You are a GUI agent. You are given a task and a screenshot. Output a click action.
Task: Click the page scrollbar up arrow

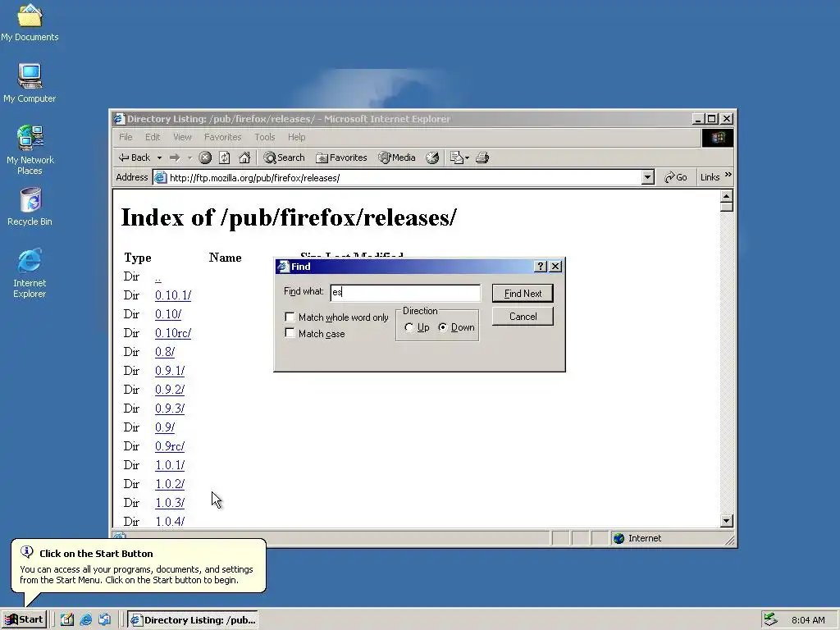click(727, 196)
